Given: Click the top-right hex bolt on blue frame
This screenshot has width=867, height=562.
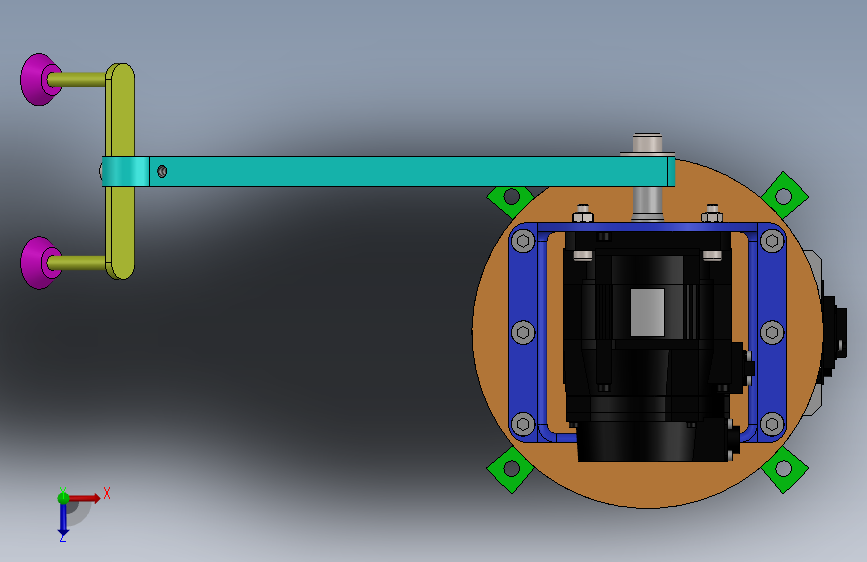Looking at the screenshot, I should pyautogui.click(x=772, y=241).
